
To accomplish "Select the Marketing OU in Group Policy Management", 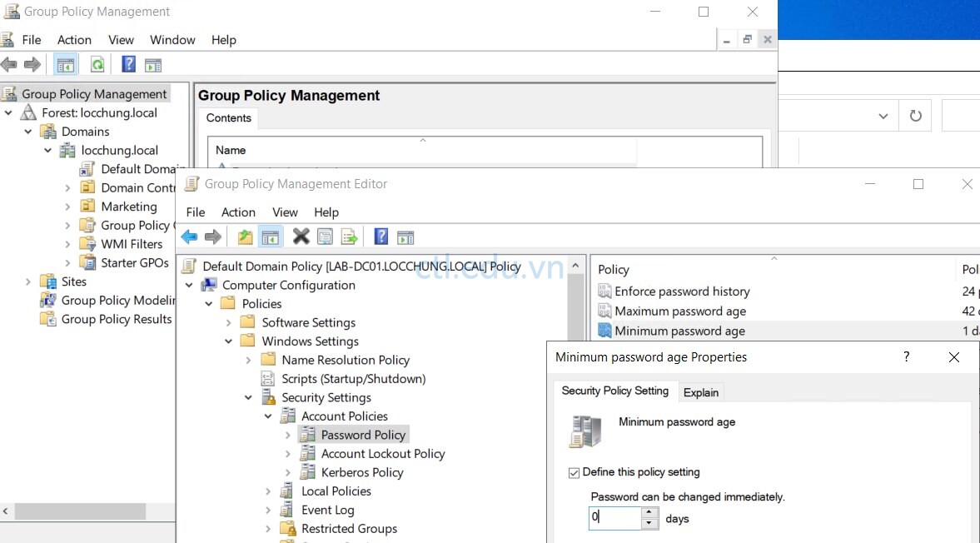I will tap(129, 207).
